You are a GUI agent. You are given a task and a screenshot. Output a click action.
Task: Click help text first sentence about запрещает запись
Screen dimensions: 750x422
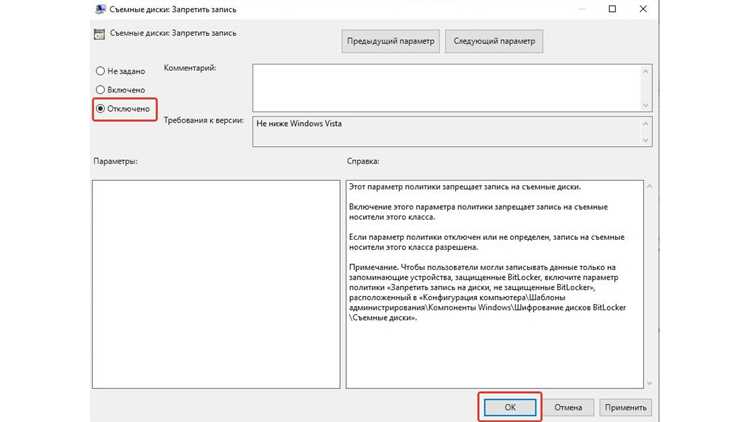[x=465, y=187]
